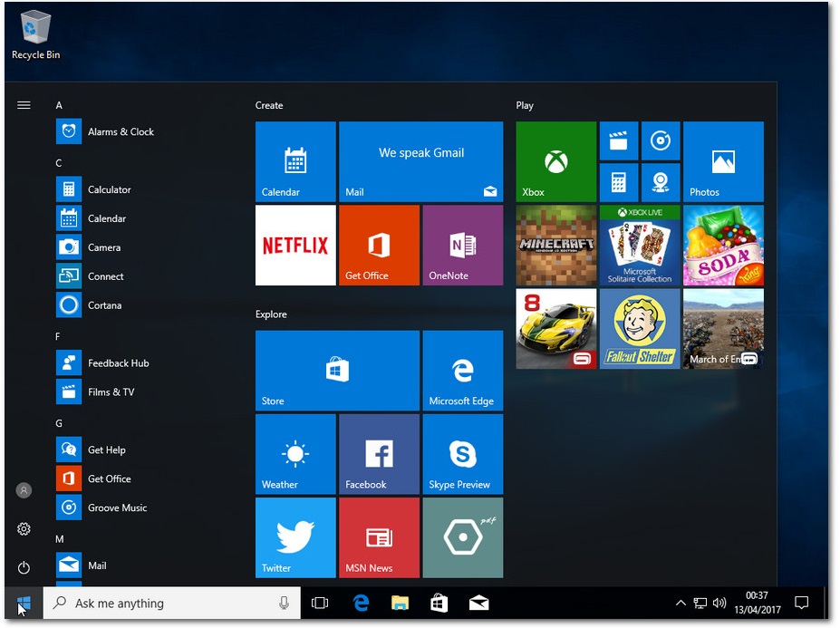Screen dimensions: 840x628
Task: Open the user account icon
Action: [x=24, y=490]
